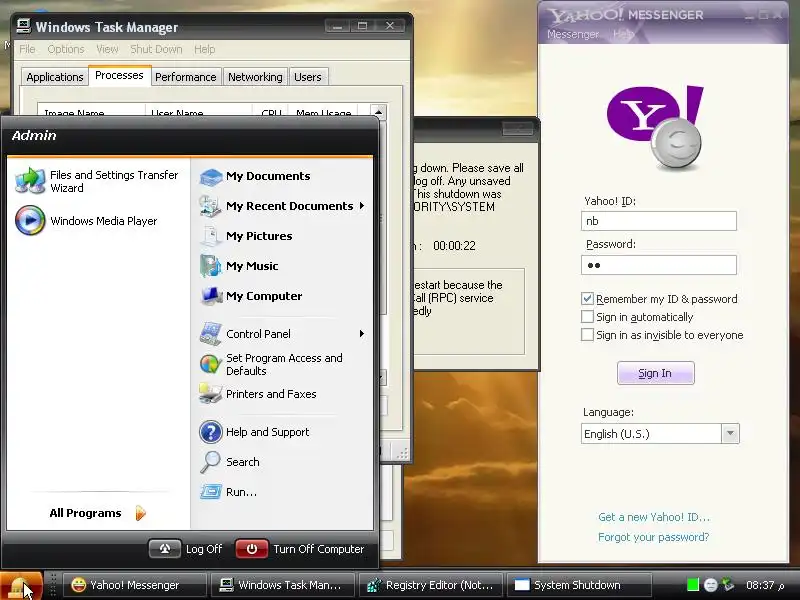Click the Control Panel icon
This screenshot has height=600, width=800.
[211, 334]
